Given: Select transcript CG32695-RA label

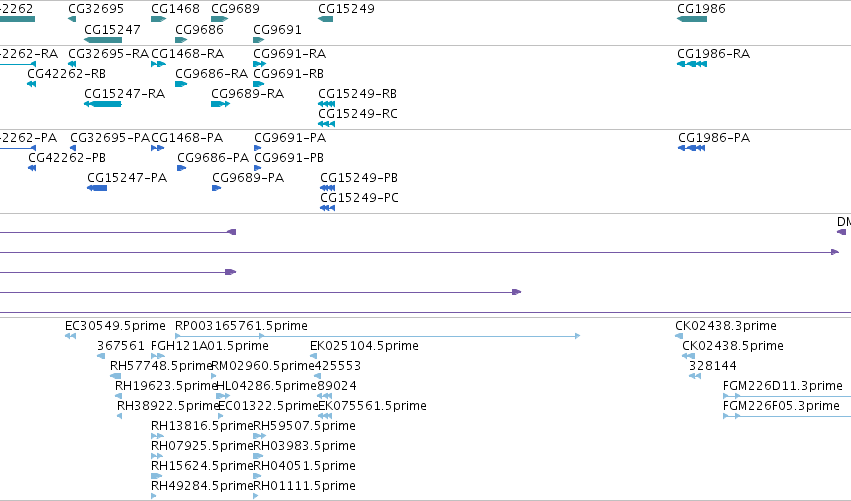Looking at the screenshot, I should click(x=109, y=54).
